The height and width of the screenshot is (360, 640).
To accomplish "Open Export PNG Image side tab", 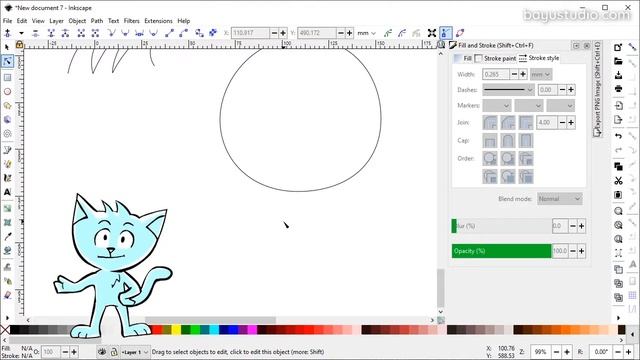I will tap(598, 89).
